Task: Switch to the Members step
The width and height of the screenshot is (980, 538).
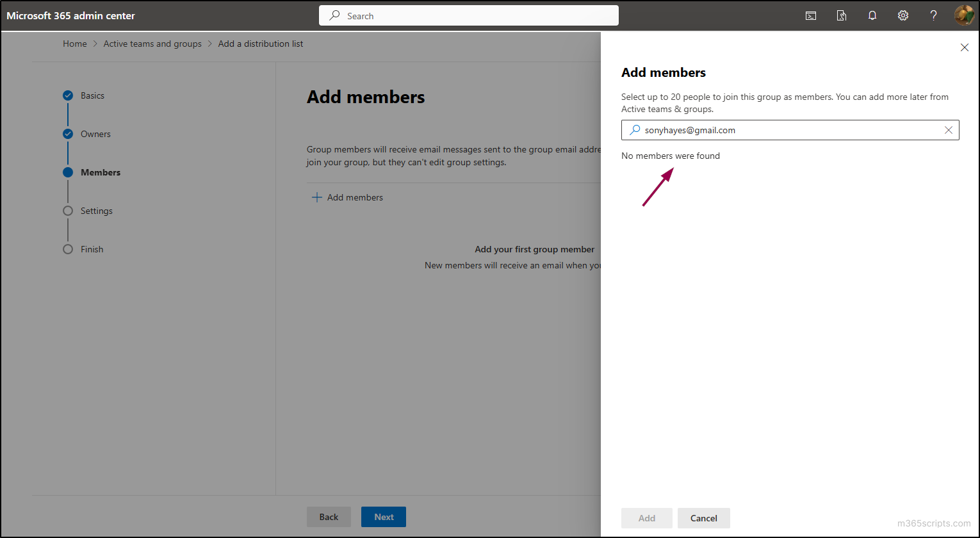Action: coord(68,172)
